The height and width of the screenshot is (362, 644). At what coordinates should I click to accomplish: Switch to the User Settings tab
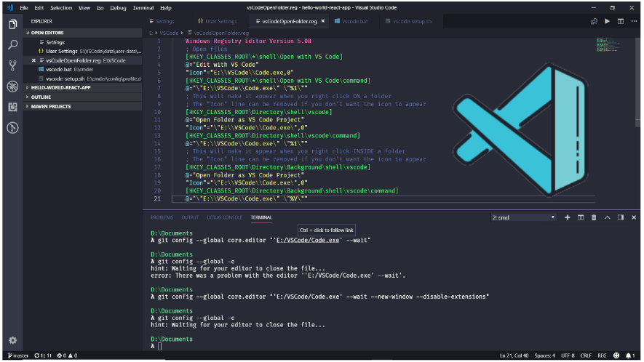coord(218,21)
